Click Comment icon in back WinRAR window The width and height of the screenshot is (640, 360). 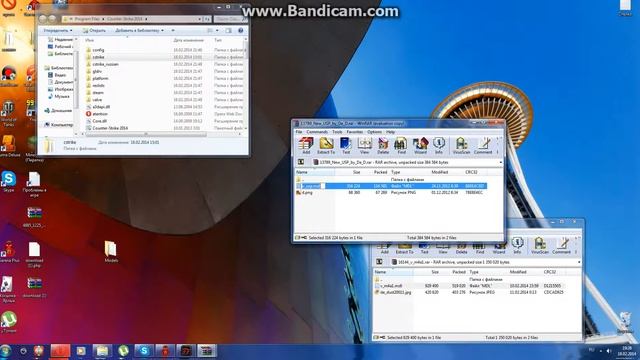[x=562, y=245]
